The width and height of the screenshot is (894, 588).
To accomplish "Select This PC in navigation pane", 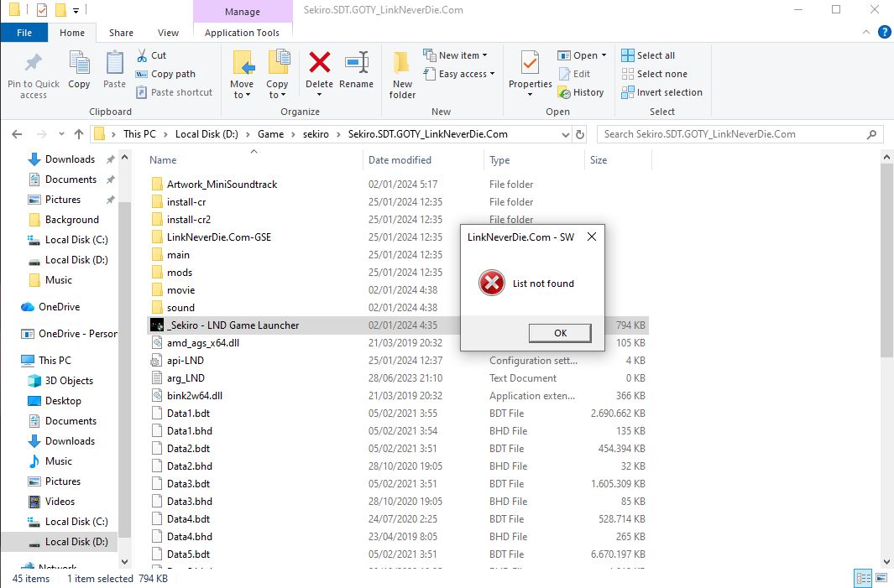I will pos(55,361).
